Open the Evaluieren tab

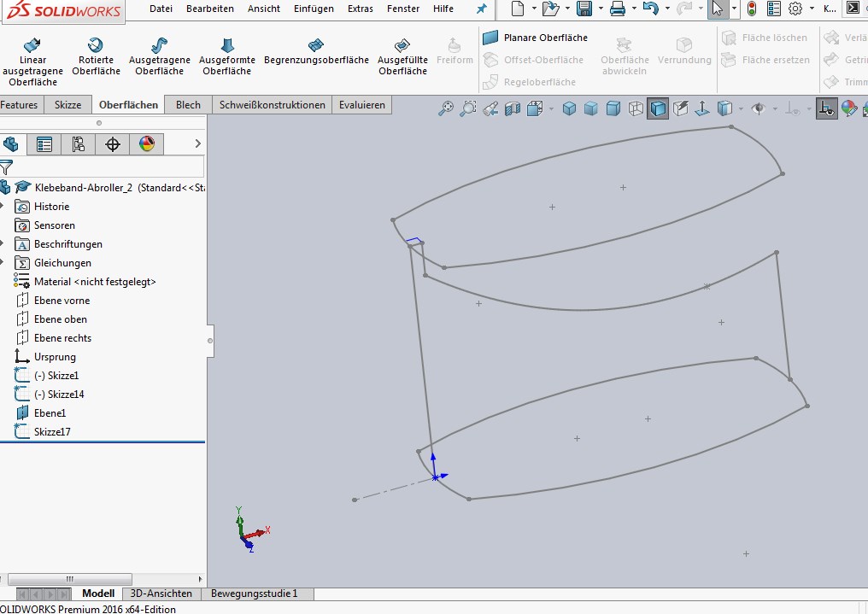362,104
